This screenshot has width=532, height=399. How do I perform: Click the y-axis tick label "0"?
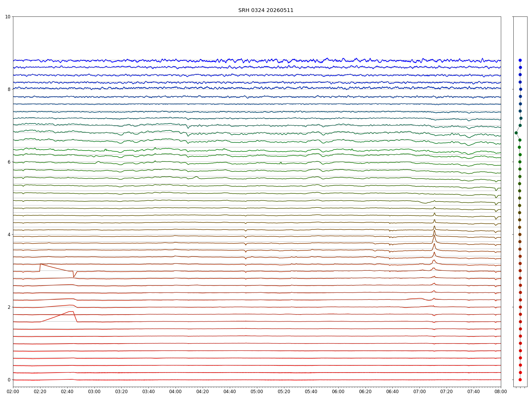point(9,380)
